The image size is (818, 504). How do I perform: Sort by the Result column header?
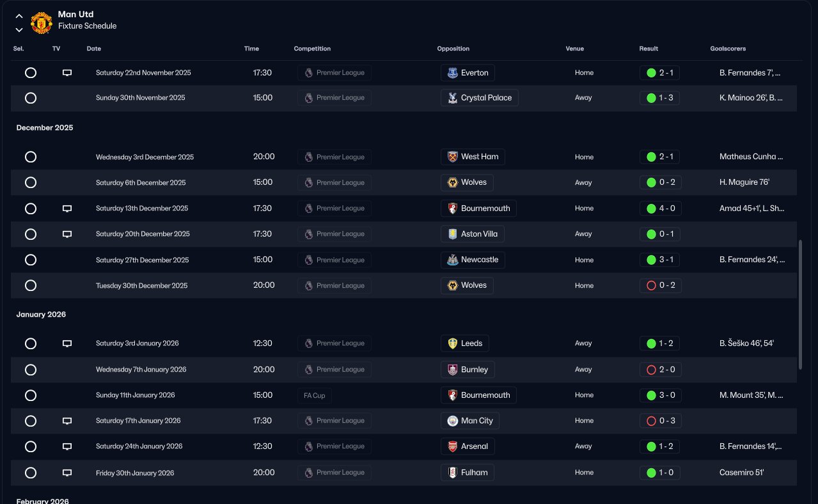649,49
